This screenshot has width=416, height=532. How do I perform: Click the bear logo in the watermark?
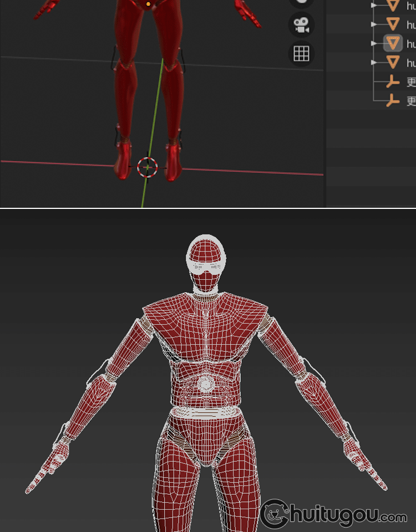(274, 514)
